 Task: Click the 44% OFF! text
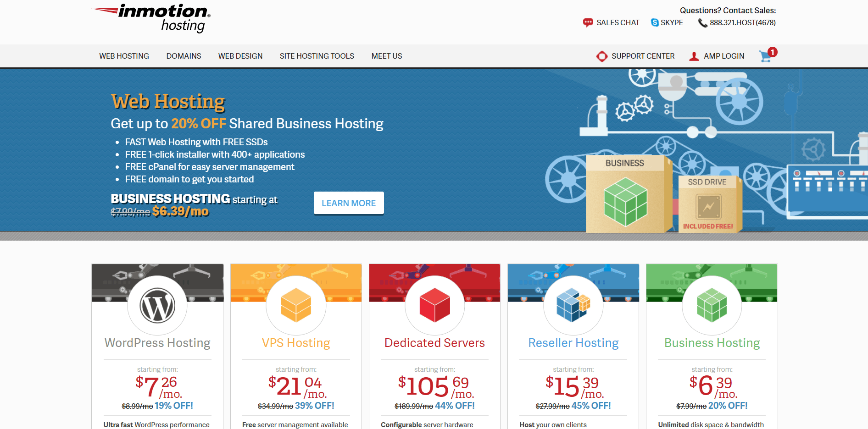(455, 406)
